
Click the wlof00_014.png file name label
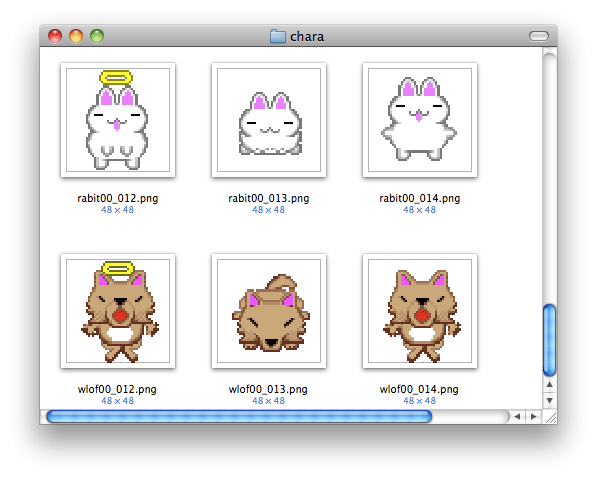coord(419,390)
